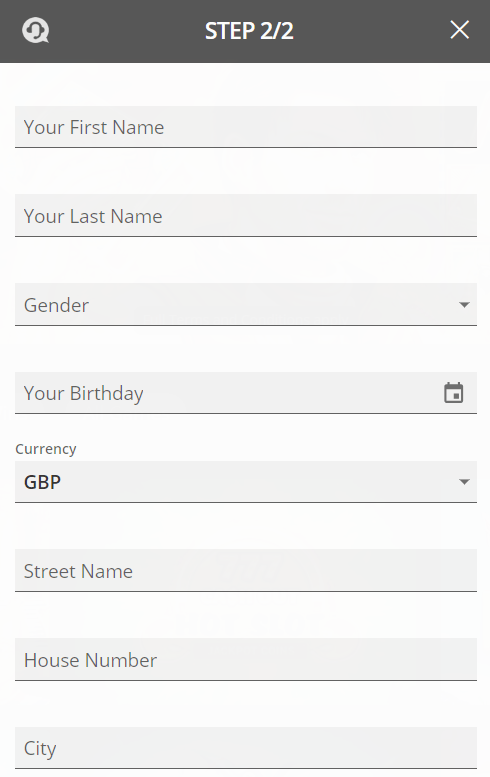This screenshot has height=777, width=490.
Task: Open the Gender selection field
Action: [x=246, y=304]
